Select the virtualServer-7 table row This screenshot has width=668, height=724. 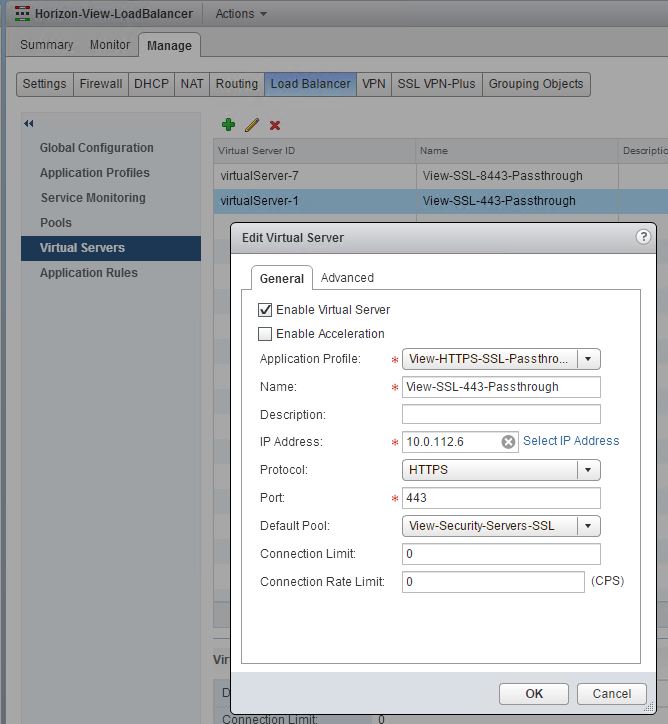(x=315, y=176)
